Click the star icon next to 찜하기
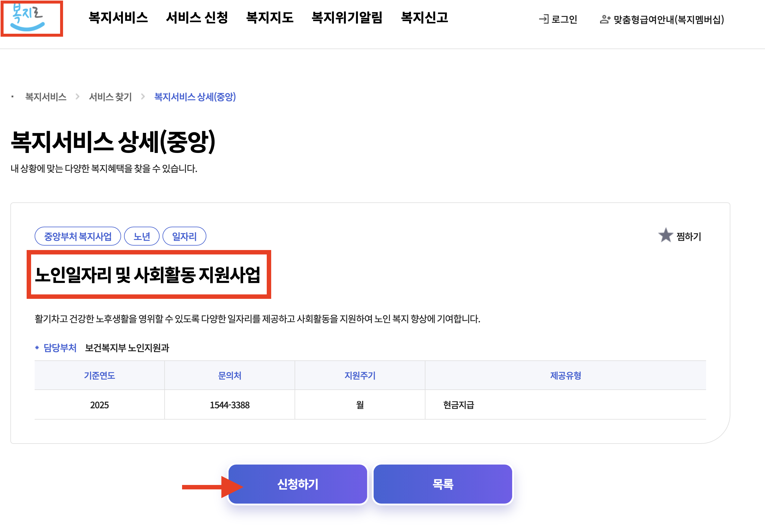The height and width of the screenshot is (532, 765). tap(665, 236)
